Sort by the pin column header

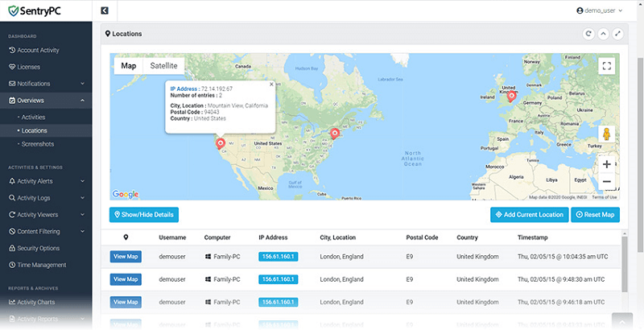click(x=126, y=237)
